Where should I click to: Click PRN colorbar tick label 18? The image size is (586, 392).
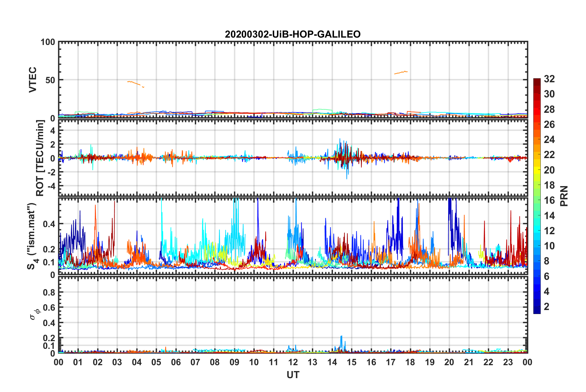[x=549, y=185]
